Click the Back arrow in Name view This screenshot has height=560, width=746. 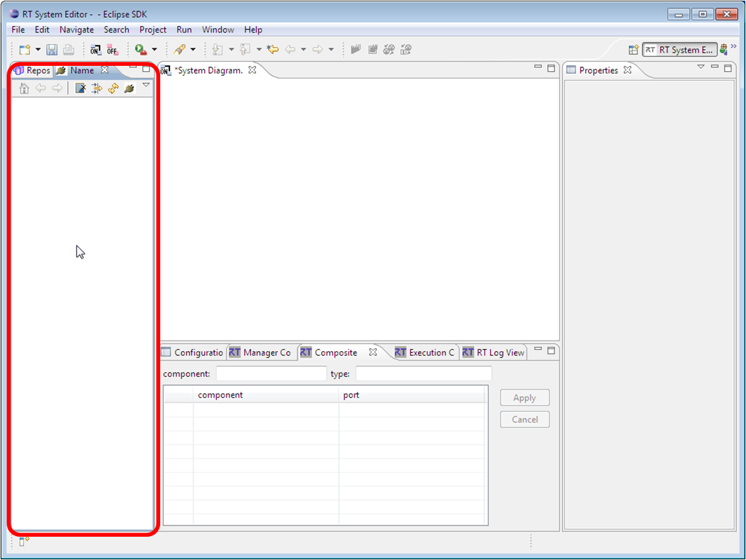(41, 88)
